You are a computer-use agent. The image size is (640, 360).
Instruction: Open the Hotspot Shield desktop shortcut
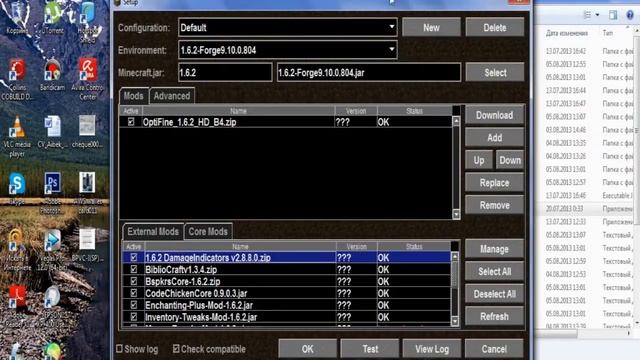pyautogui.click(x=88, y=21)
